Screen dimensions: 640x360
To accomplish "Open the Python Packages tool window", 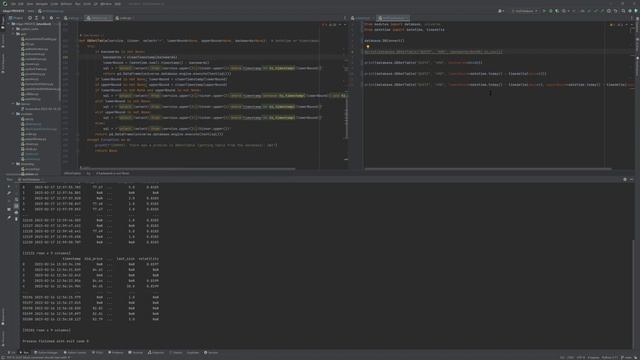I will (46, 352).
